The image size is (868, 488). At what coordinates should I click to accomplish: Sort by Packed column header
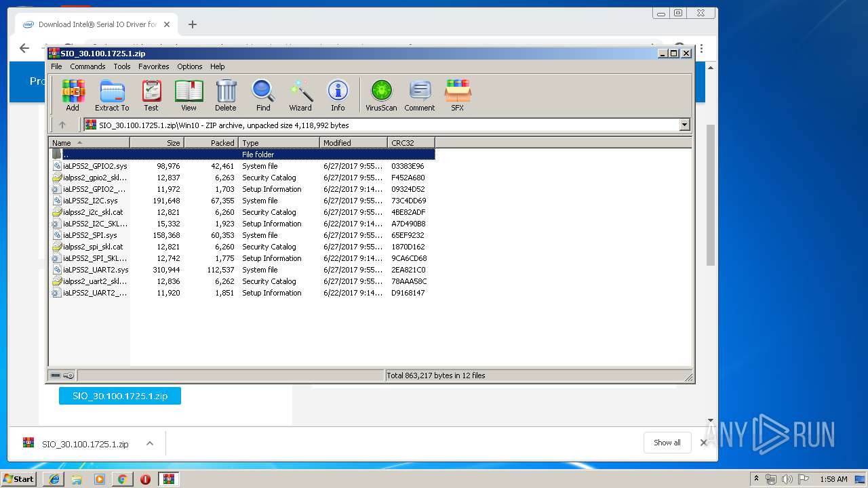(211, 142)
